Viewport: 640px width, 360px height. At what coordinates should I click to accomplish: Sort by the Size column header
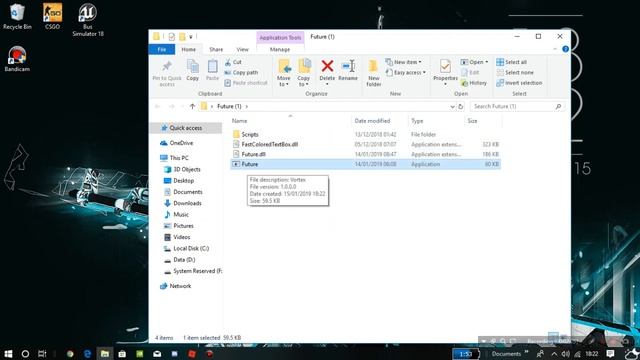point(483,121)
